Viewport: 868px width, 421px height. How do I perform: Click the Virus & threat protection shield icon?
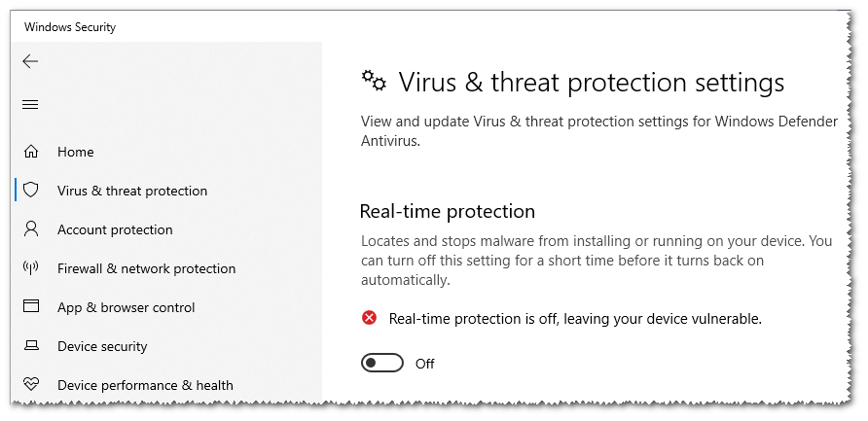click(31, 191)
